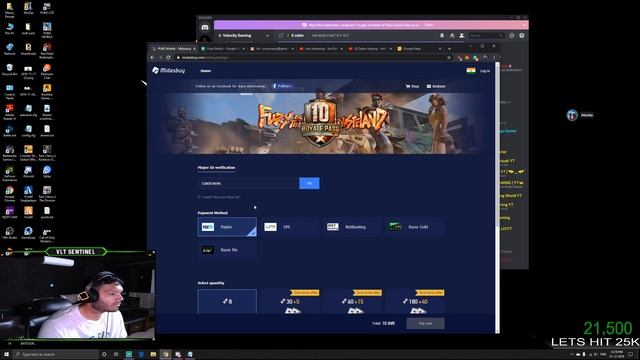This screenshot has width=640, height=360.
Task: Open the Google Chrome desktop shortcut
Action: (9, 194)
